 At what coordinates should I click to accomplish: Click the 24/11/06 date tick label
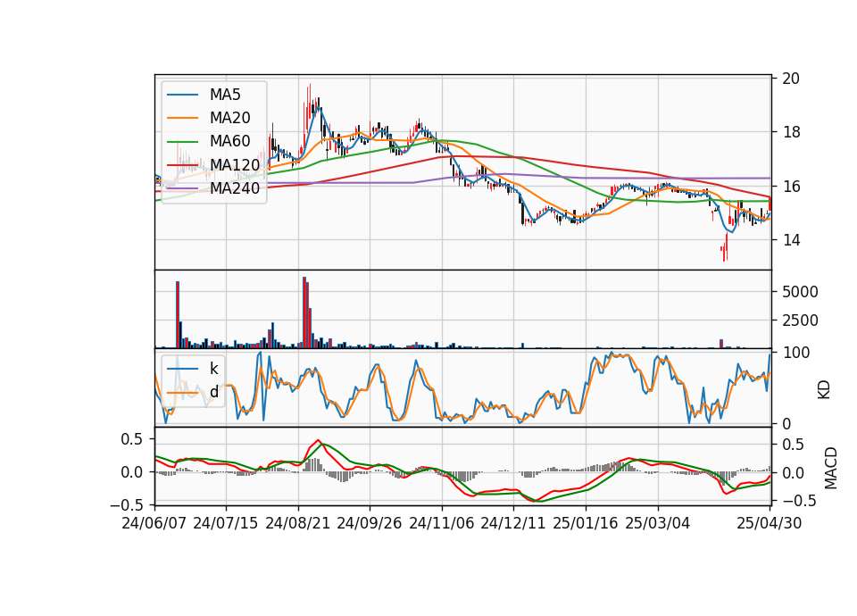click(x=442, y=523)
